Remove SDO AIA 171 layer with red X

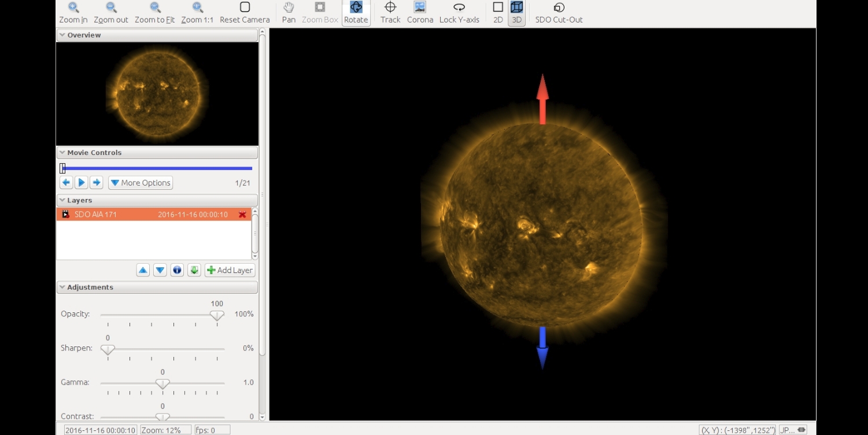242,215
